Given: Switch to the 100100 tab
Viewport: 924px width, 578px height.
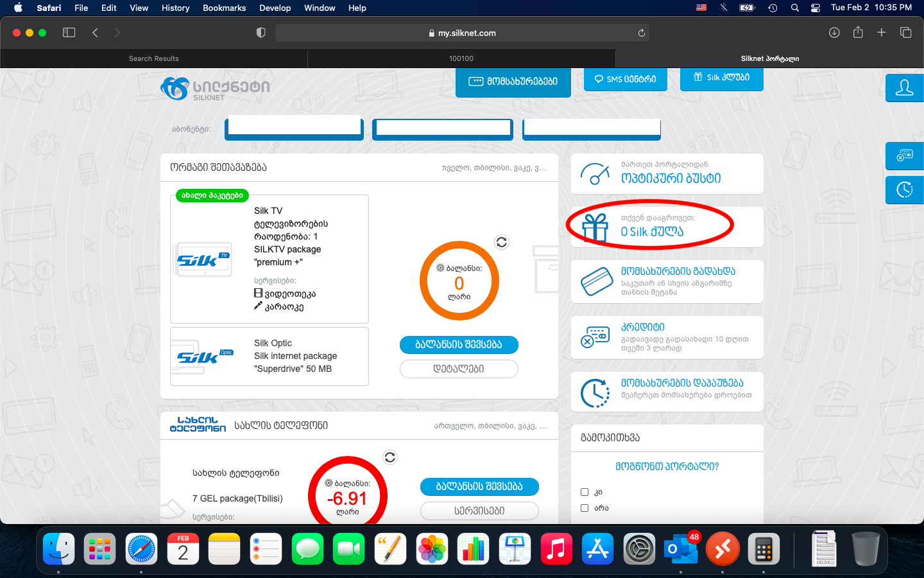Looking at the screenshot, I should [x=461, y=58].
